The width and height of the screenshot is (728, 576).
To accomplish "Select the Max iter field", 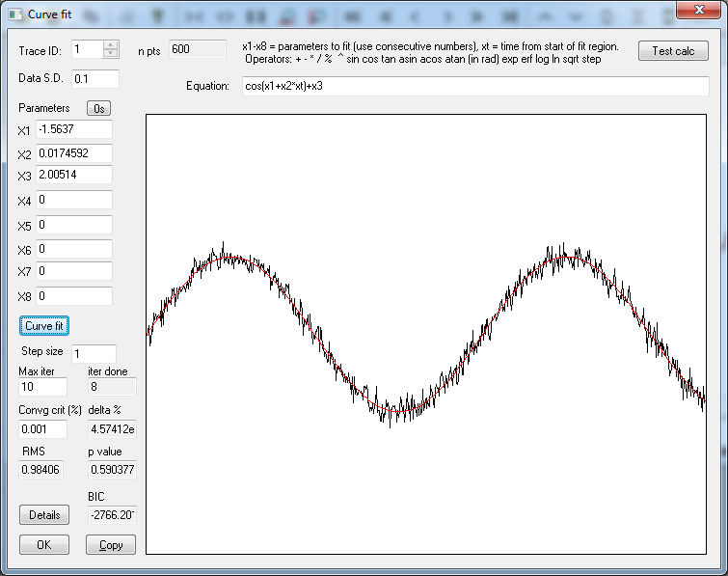I will click(x=43, y=387).
